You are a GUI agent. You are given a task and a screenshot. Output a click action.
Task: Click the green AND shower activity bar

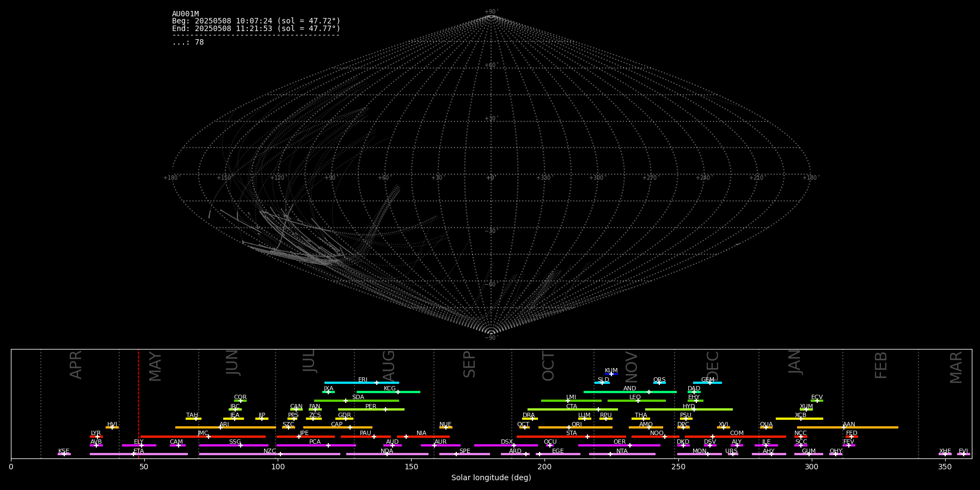(630, 391)
